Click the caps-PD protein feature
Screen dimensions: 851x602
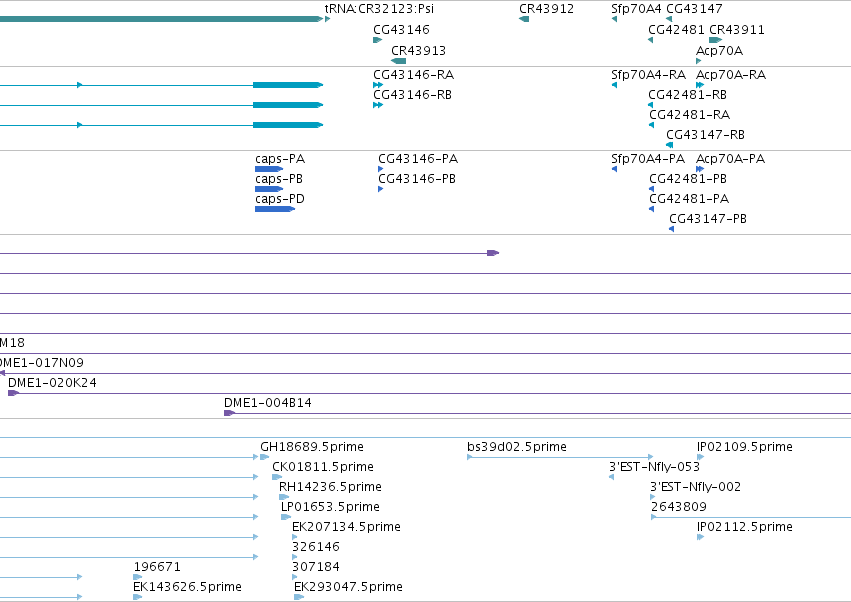click(x=275, y=210)
